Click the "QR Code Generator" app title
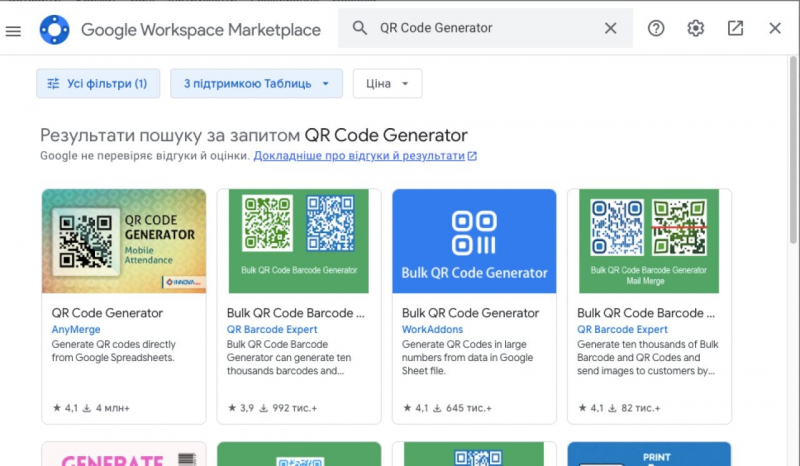 pyautogui.click(x=107, y=313)
